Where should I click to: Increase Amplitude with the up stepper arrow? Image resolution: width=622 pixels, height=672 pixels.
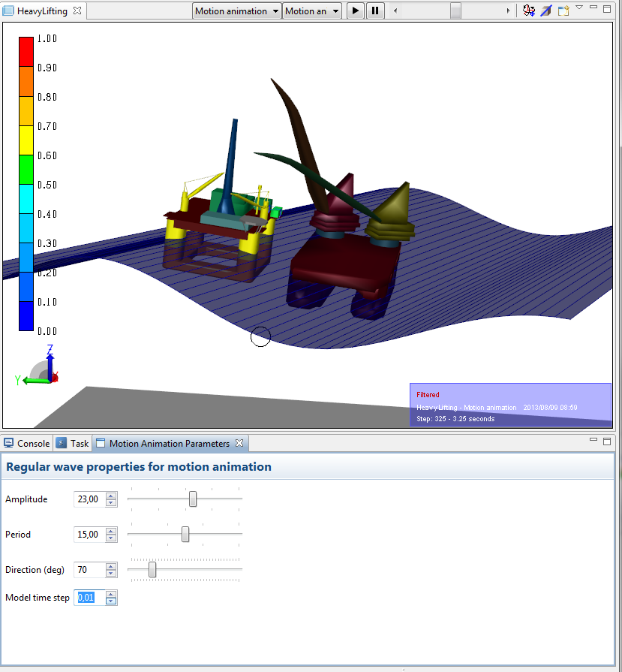(x=111, y=496)
